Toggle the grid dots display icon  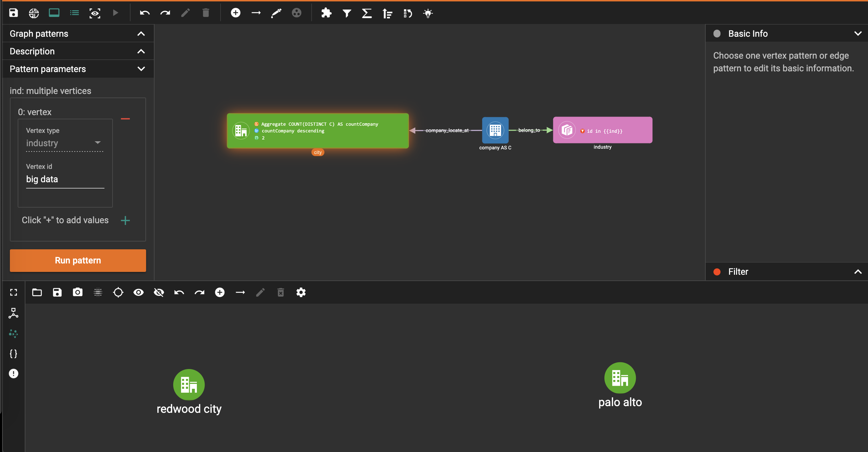(98, 292)
